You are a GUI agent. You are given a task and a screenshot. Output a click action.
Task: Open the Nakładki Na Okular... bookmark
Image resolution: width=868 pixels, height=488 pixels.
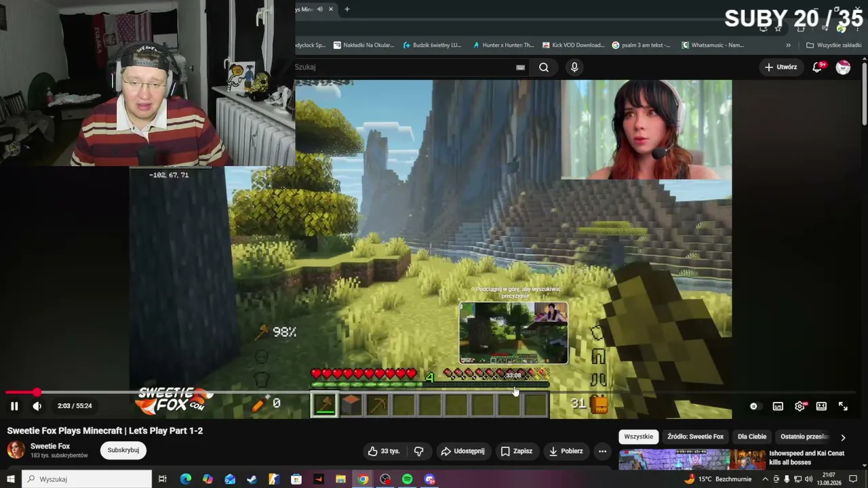coord(363,45)
